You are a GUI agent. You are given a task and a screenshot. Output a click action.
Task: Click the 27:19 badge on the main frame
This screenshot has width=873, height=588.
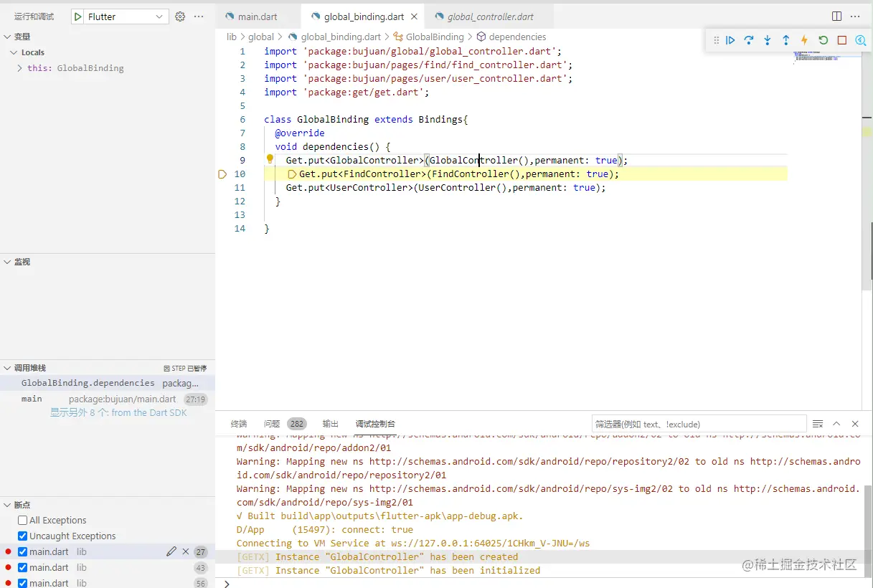click(x=195, y=399)
